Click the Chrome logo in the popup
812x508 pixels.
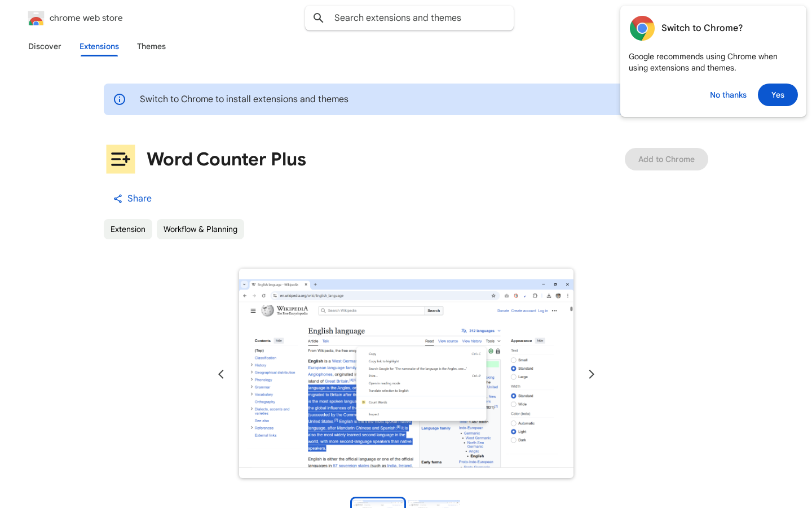(x=642, y=28)
